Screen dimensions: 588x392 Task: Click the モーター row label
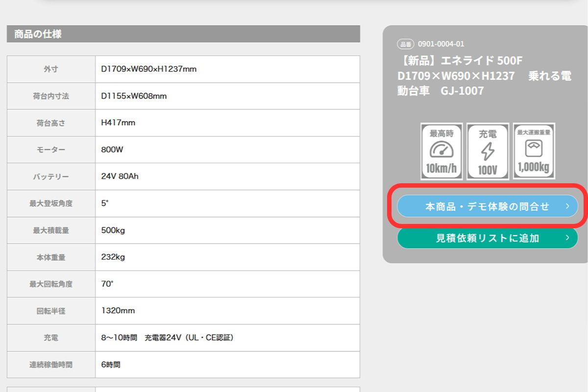(x=51, y=150)
